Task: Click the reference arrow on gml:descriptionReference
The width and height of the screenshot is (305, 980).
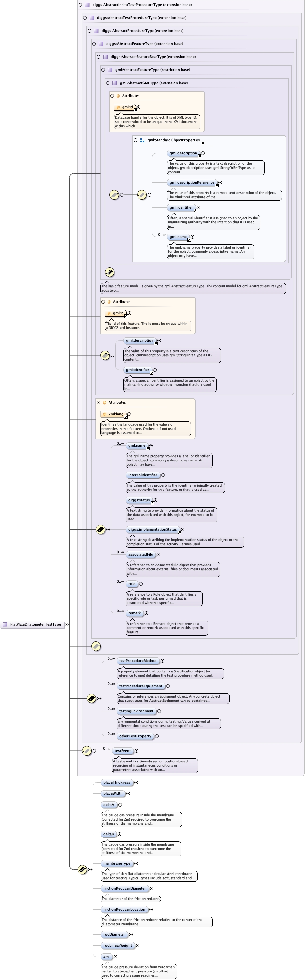Action: pos(217,185)
